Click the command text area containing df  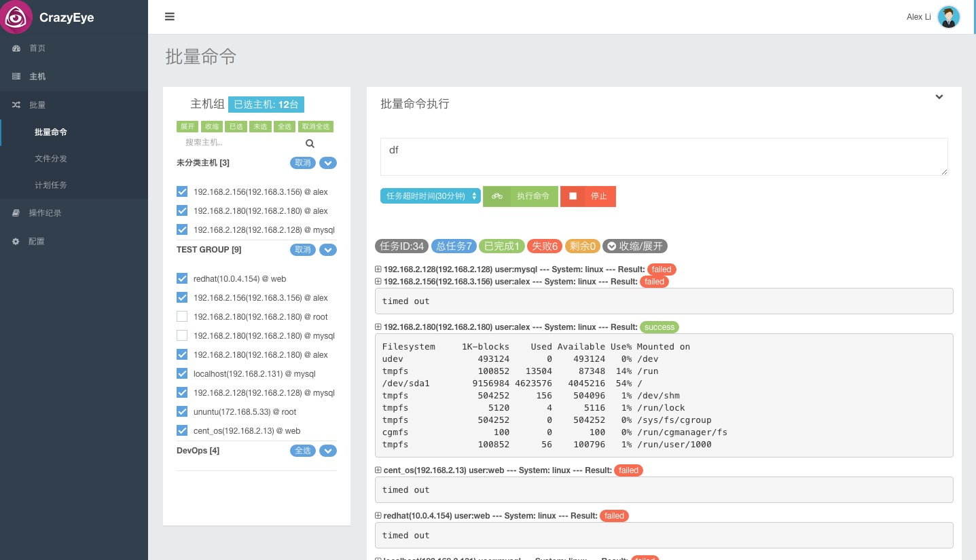click(x=664, y=157)
